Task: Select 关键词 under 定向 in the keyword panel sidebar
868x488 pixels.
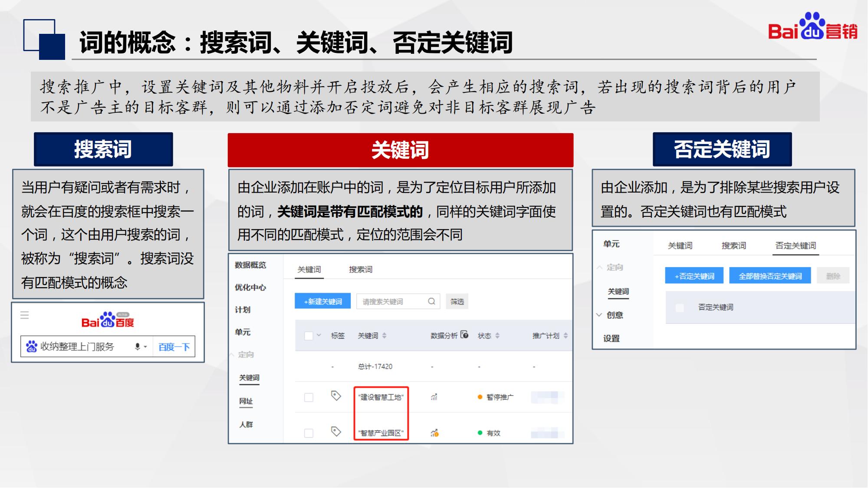Action: pos(249,378)
